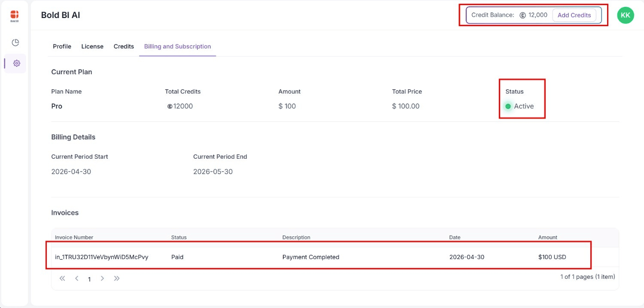Click the 1 of 1 pages summary
Viewport: 644px width, 308px height.
(x=587, y=277)
